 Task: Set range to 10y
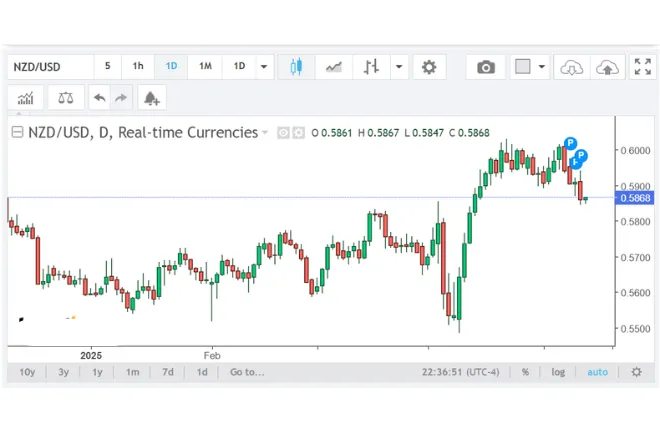[x=27, y=372]
